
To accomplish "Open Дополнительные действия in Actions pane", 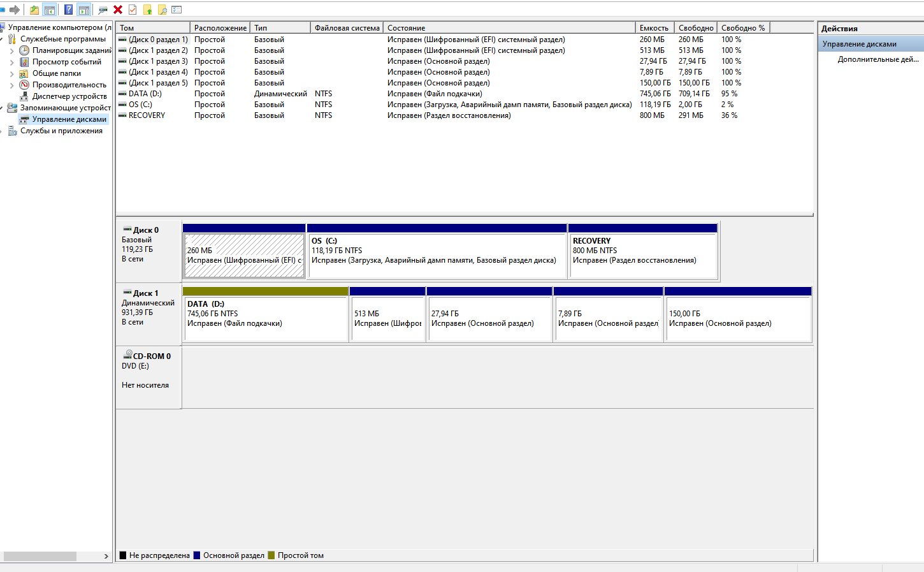I will pyautogui.click(x=878, y=59).
